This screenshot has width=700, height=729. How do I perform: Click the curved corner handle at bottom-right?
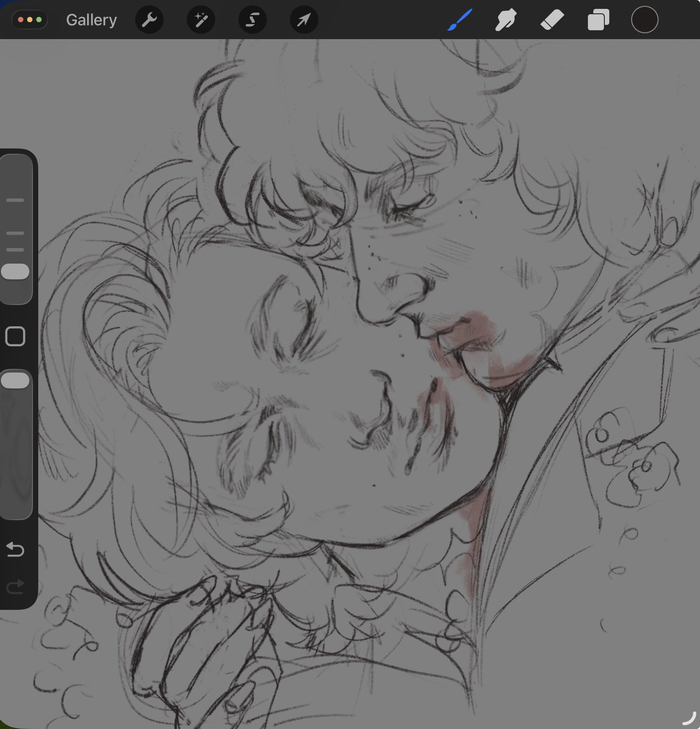pyautogui.click(x=688, y=718)
